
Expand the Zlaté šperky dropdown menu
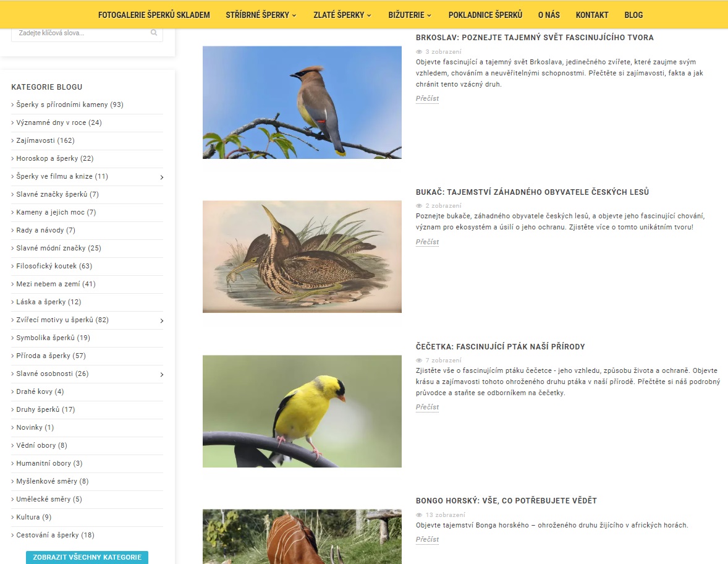(342, 15)
